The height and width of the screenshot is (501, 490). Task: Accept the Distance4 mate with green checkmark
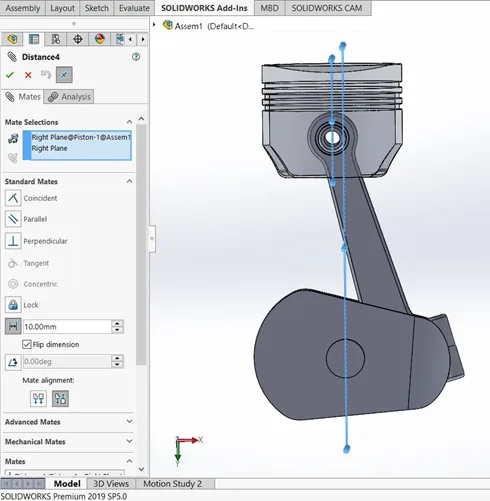point(10,75)
